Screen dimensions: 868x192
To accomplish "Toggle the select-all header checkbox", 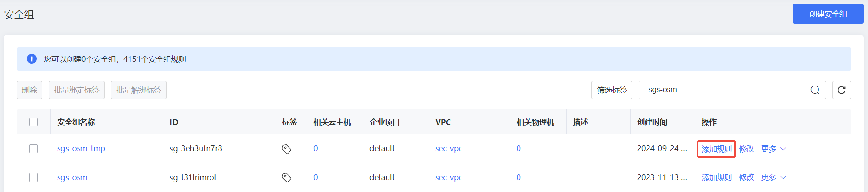I will point(33,122).
